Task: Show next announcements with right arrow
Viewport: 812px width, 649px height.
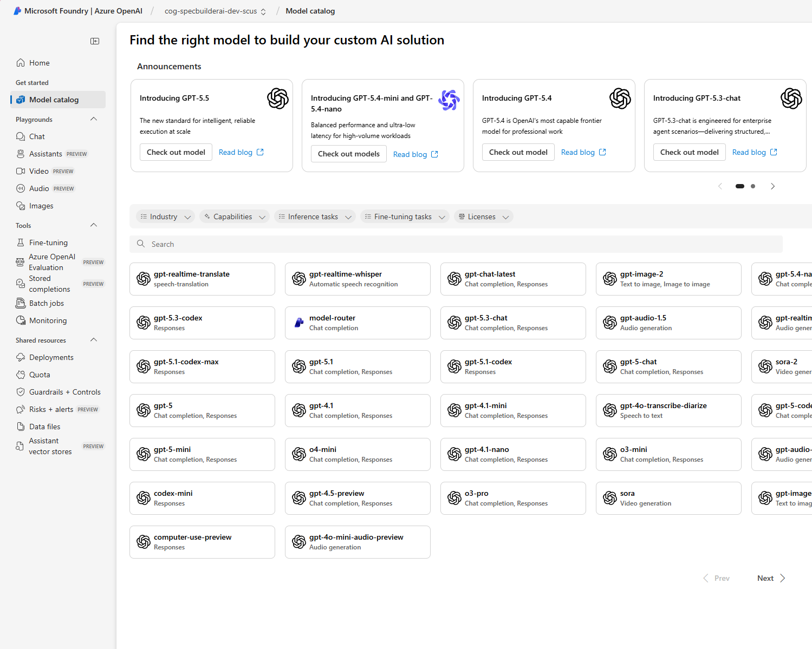Action: tap(772, 186)
